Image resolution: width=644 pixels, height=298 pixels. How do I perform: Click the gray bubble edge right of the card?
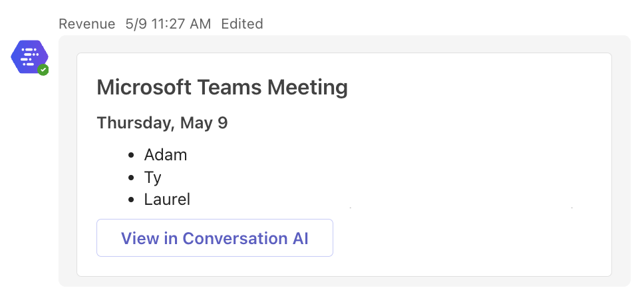pyautogui.click(x=621, y=160)
